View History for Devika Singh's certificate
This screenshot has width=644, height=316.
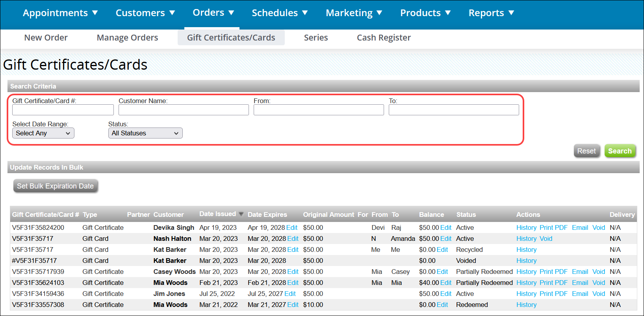pos(526,228)
